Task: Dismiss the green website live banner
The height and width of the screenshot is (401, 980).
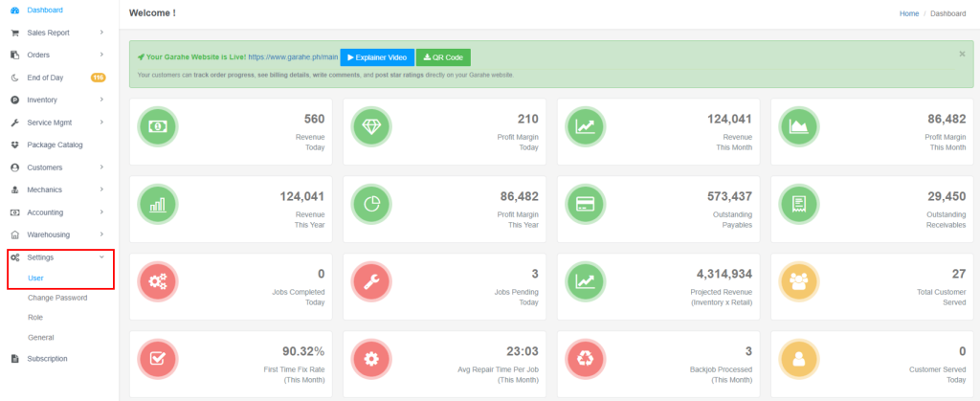Action: (x=962, y=55)
